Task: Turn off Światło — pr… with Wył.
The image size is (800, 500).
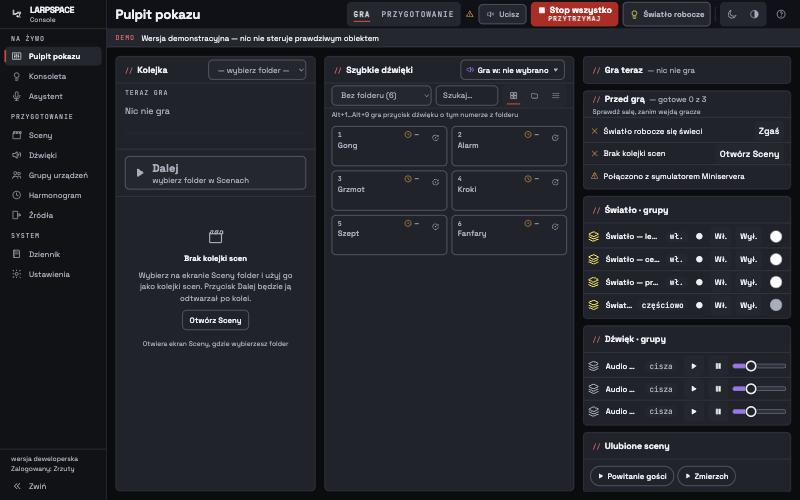Action: tap(748, 282)
